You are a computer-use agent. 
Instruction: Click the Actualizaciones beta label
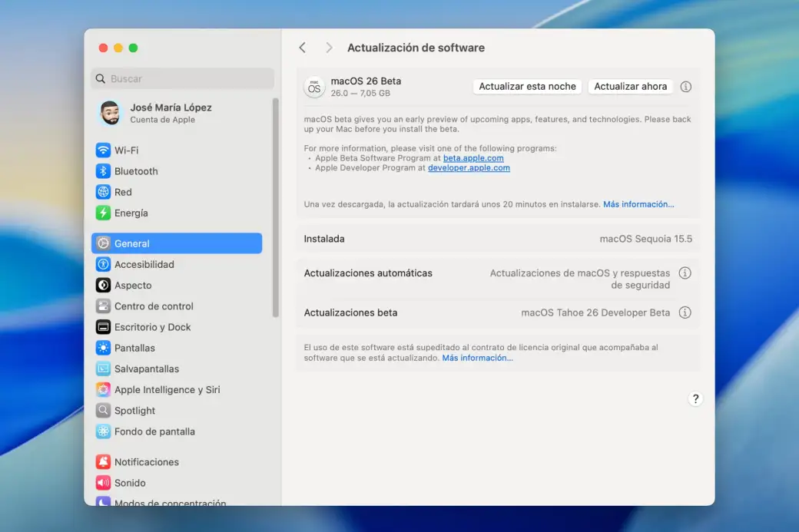pos(350,312)
